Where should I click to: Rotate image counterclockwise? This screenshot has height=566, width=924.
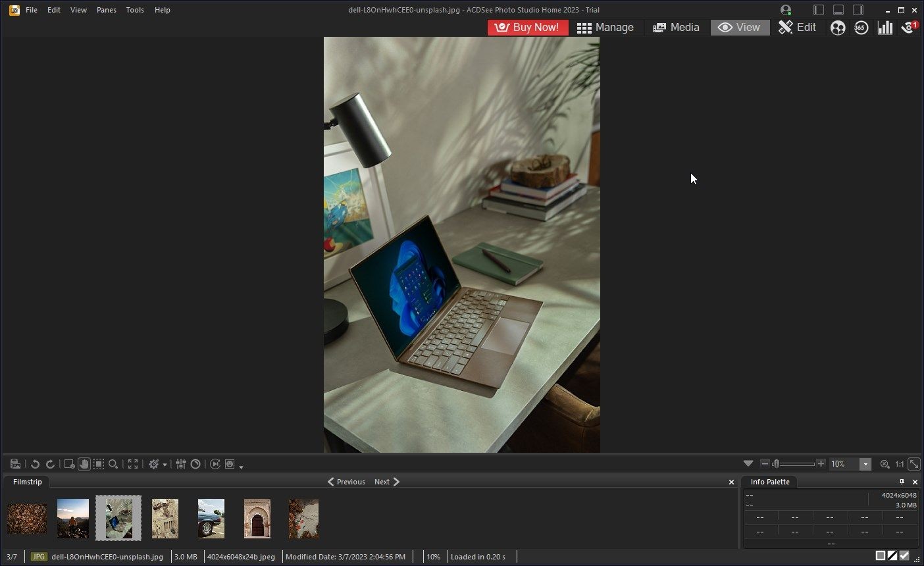(x=36, y=464)
